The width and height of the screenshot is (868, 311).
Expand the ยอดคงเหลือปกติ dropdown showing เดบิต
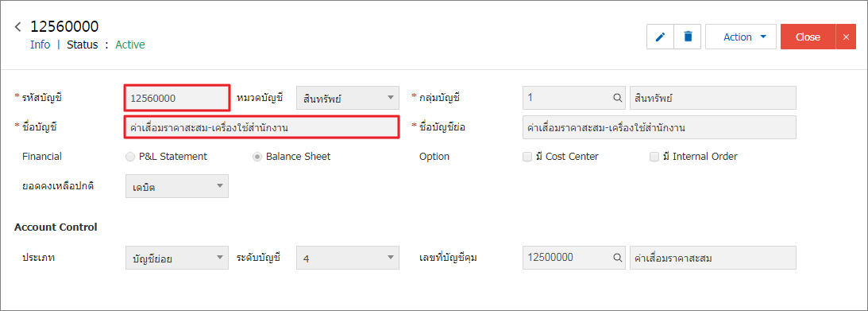(x=177, y=186)
